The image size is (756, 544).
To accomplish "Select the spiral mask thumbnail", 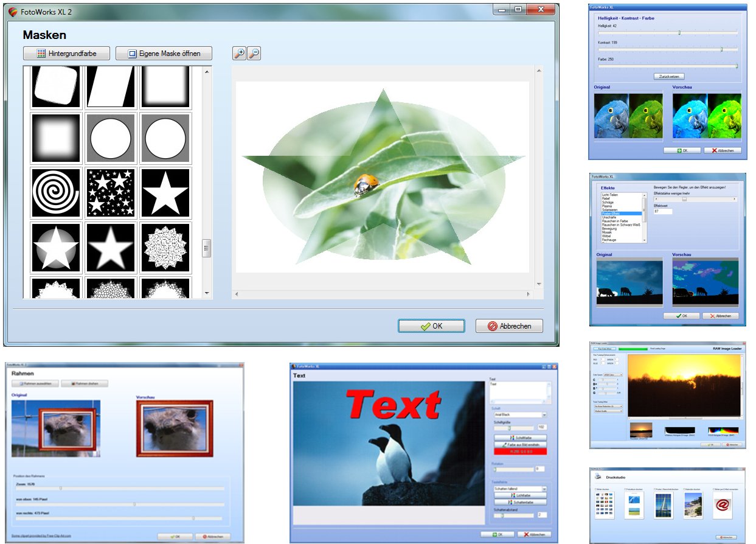I will (x=56, y=193).
